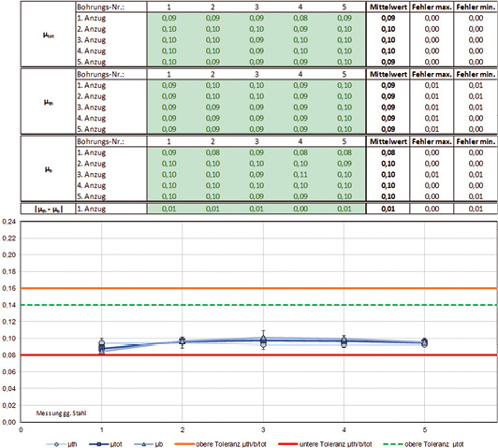The image size is (498, 448).
Task: Select '1. Anzug' label in |μth - μb| row
Action: pyautogui.click(x=92, y=209)
